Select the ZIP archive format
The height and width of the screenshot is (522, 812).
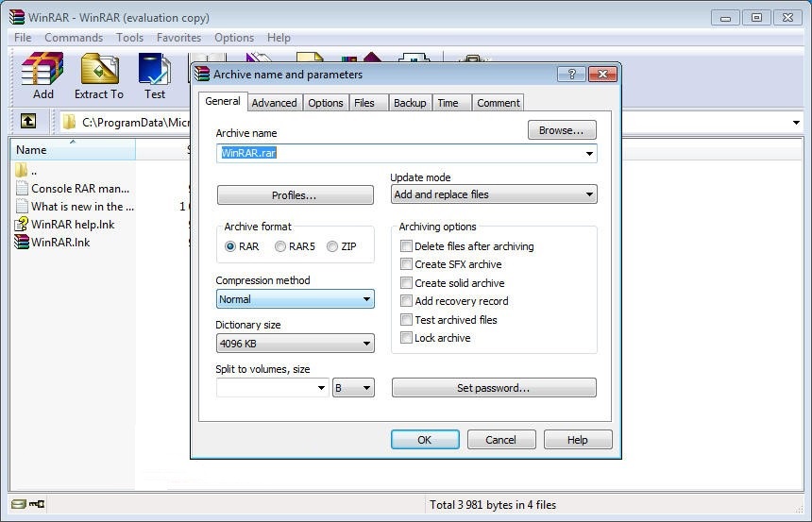click(x=332, y=246)
